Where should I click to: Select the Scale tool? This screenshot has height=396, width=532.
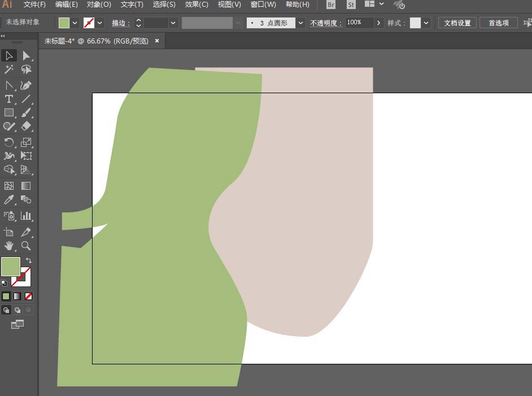coord(26,142)
